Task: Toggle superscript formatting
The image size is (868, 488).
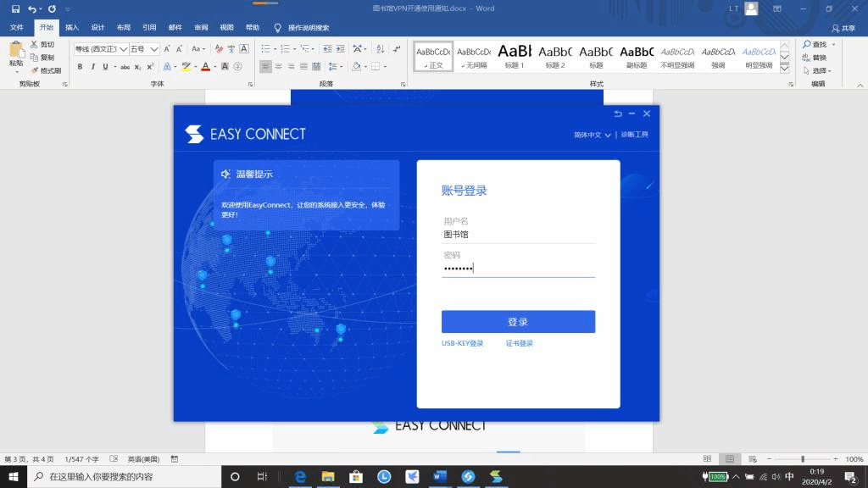Action: point(150,66)
